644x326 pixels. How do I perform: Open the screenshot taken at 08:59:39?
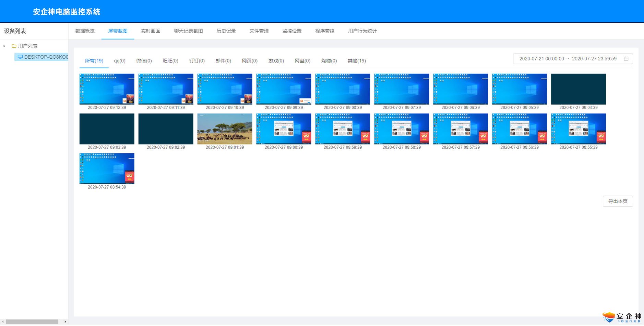click(x=343, y=129)
